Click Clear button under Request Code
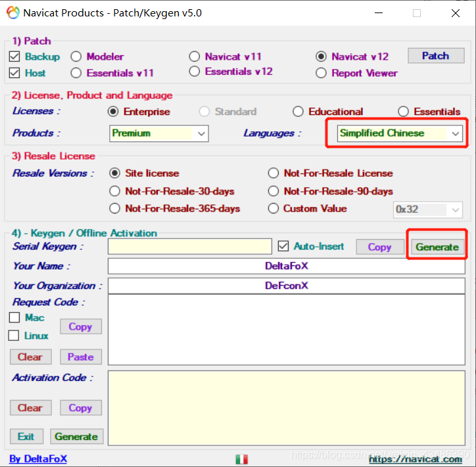 (x=30, y=357)
